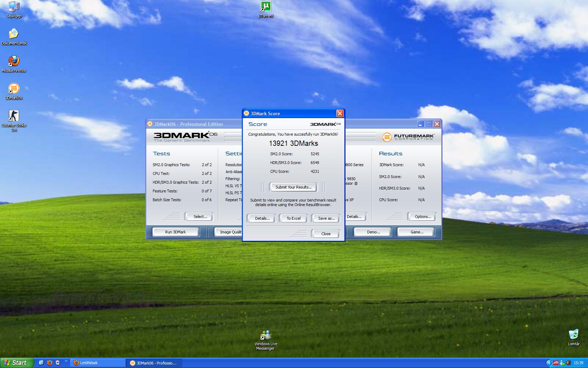Click the System Details... button behind the dialog

[356, 217]
